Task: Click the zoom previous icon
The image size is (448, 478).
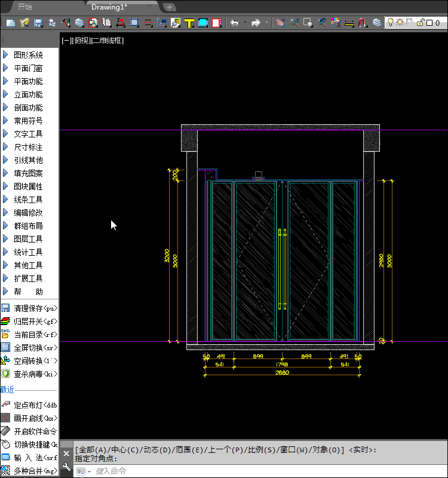Action: click(x=322, y=23)
